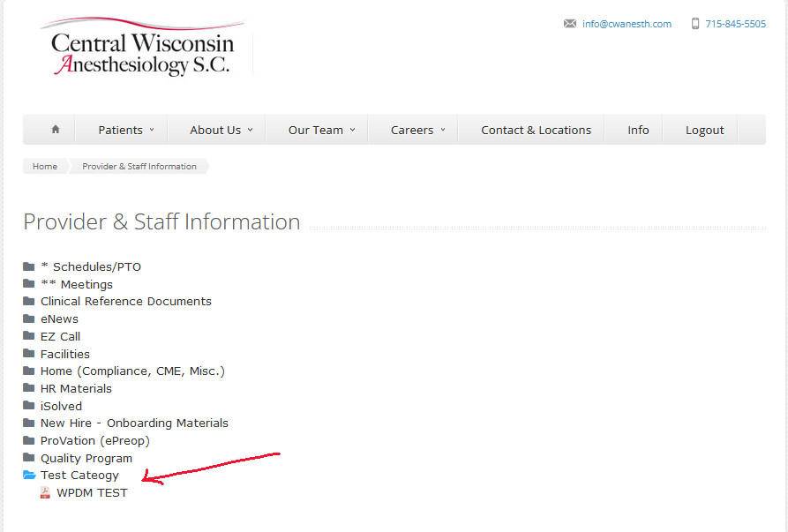
Task: Open Home (Compliance, CME, Misc.) folder
Action: click(x=132, y=371)
